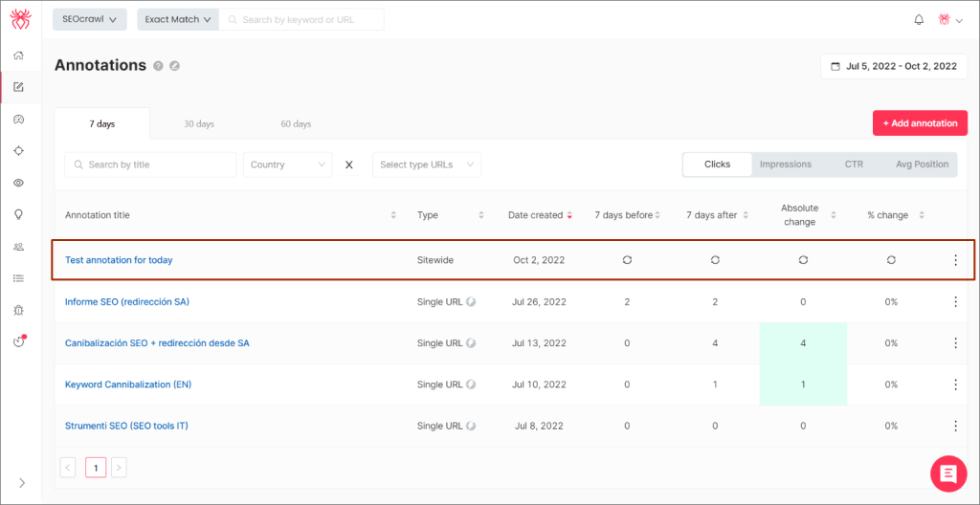The height and width of the screenshot is (505, 980).
Task: Focus the Search by title field
Action: click(150, 165)
